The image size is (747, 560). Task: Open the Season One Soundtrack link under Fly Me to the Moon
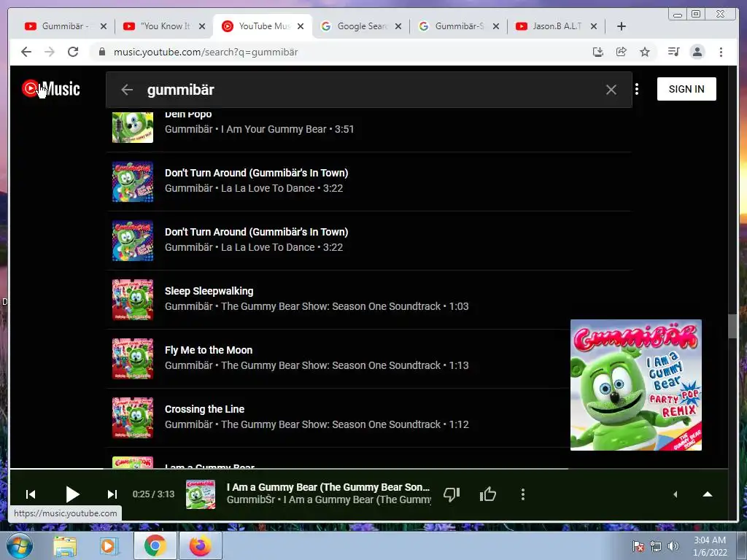[x=330, y=365]
